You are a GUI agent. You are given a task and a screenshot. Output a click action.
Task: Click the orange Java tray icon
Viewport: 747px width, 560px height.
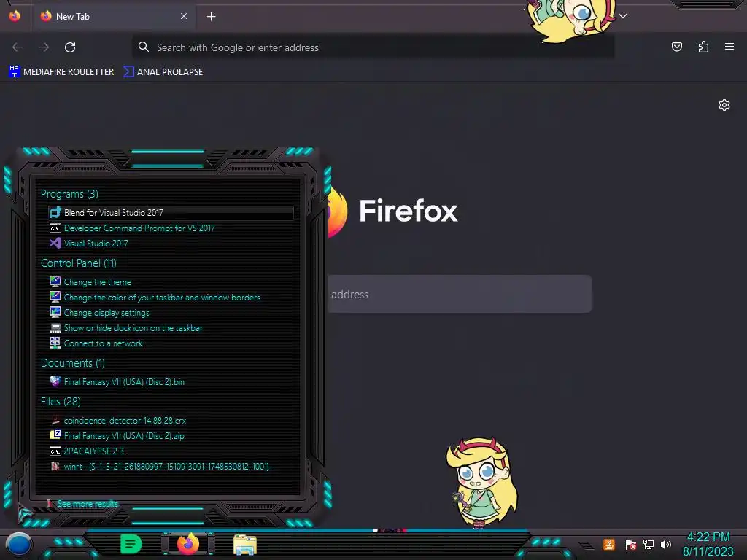pyautogui.click(x=609, y=544)
